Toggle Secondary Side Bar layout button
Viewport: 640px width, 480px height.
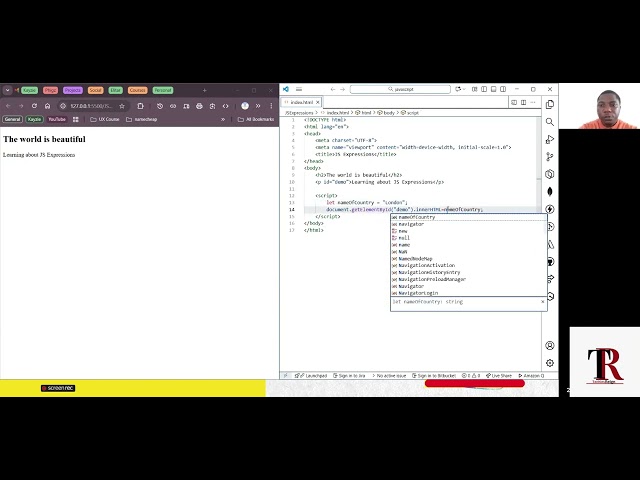[503, 89]
